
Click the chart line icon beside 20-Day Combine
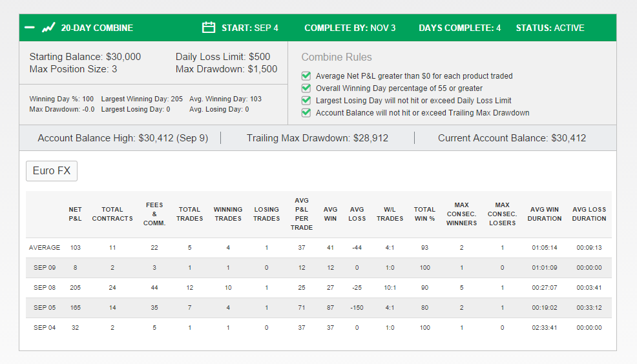click(48, 28)
